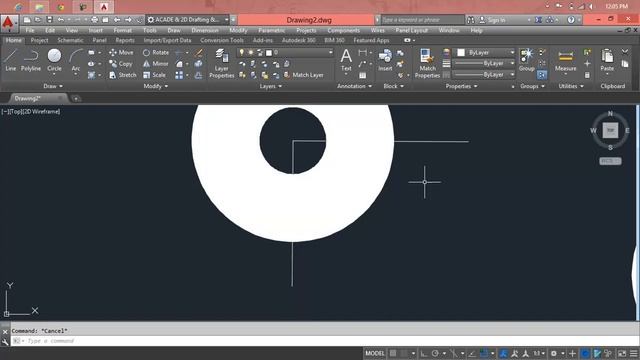This screenshot has width=640, height=360.
Task: Click the linear Dimension icon
Action: click(362, 52)
